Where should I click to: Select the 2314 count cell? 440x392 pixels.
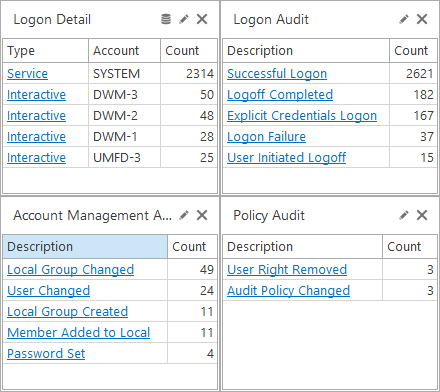(x=189, y=74)
